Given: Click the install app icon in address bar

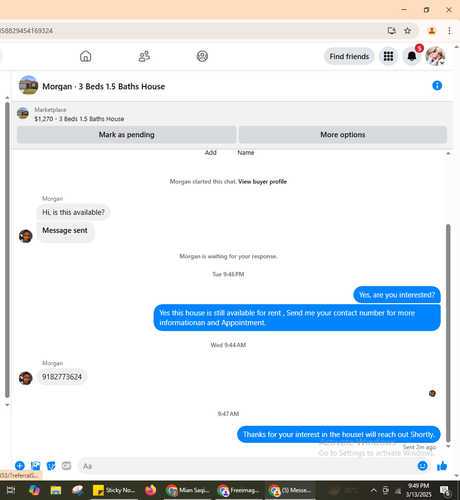Looking at the screenshot, I should pyautogui.click(x=392, y=31).
